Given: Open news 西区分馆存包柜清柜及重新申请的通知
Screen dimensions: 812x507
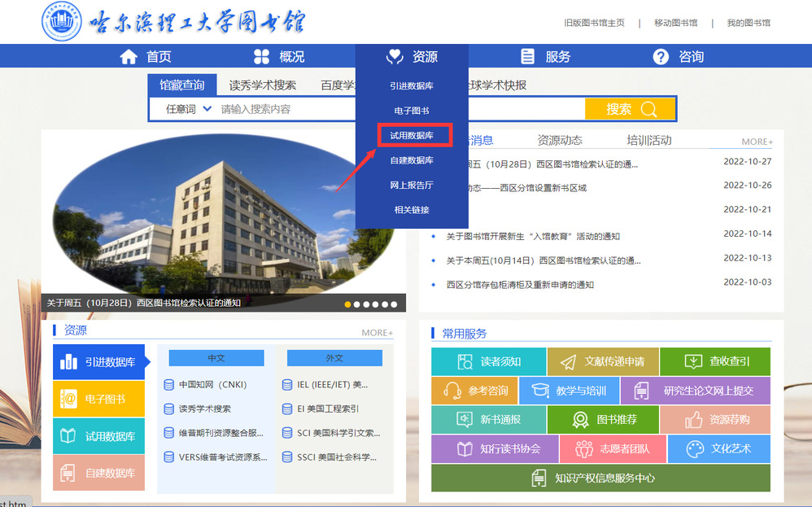Looking at the screenshot, I should pyautogui.click(x=520, y=285).
